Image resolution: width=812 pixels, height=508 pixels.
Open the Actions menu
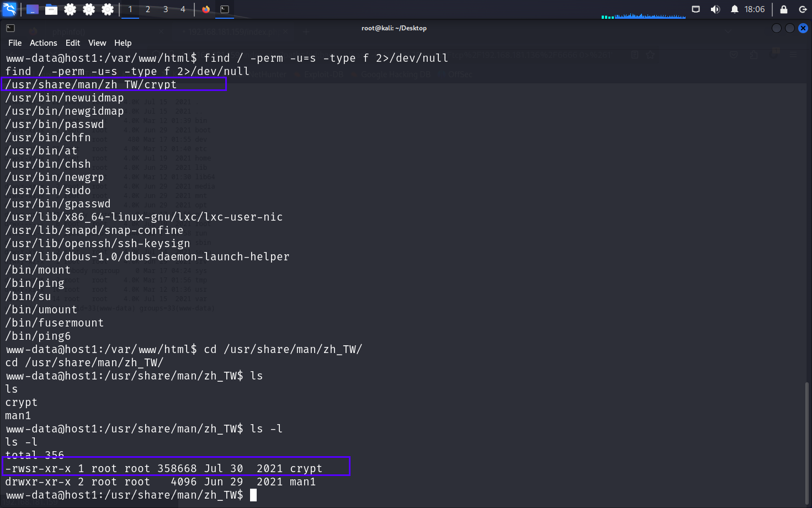43,43
